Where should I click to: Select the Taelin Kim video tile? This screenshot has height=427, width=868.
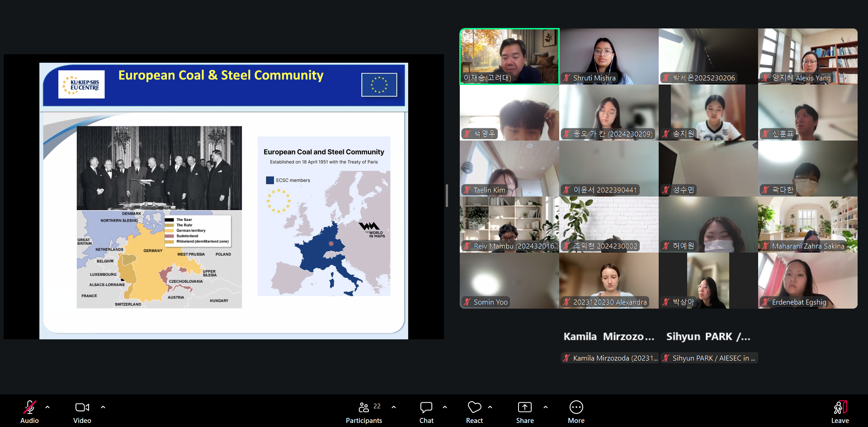[x=509, y=169]
